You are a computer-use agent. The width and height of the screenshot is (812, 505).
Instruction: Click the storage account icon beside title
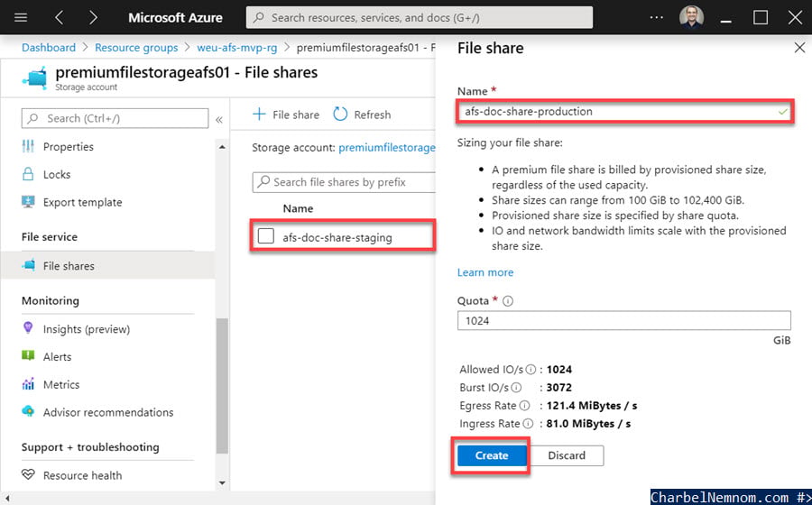coord(35,78)
